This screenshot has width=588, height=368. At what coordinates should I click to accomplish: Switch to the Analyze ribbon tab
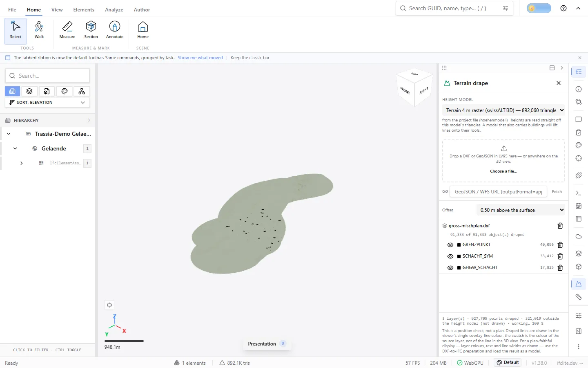tap(114, 10)
